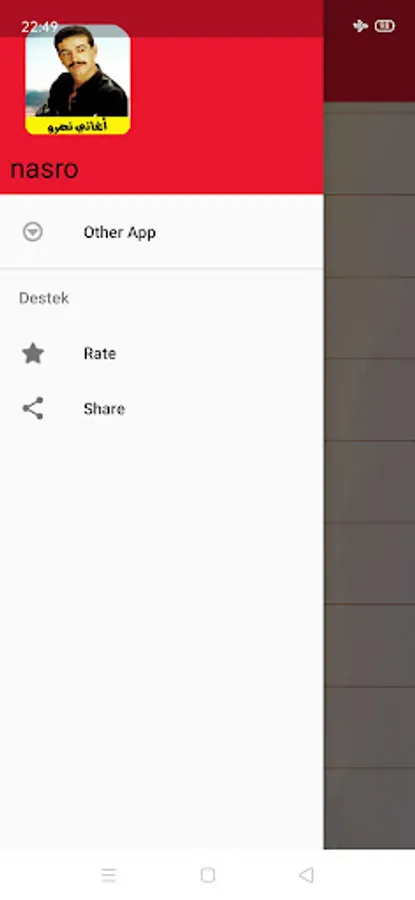
Task: Open recent apps via three-line nav icon
Action: click(108, 875)
